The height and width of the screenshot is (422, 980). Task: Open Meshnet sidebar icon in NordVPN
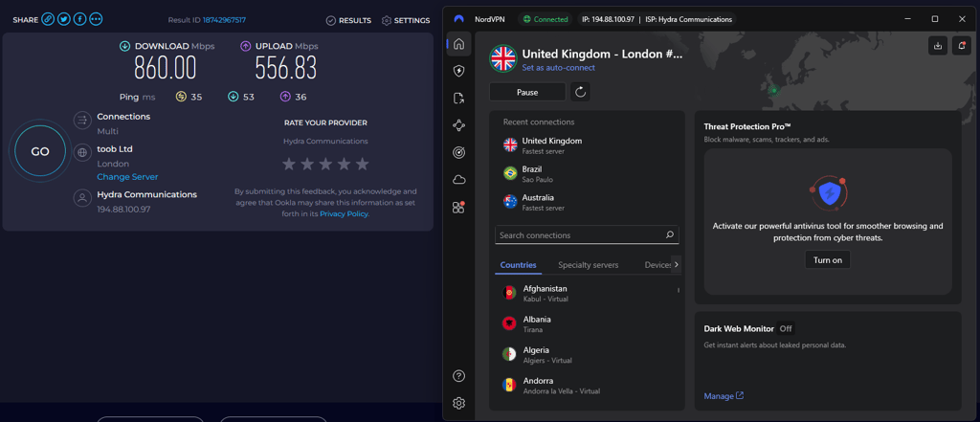[458, 125]
